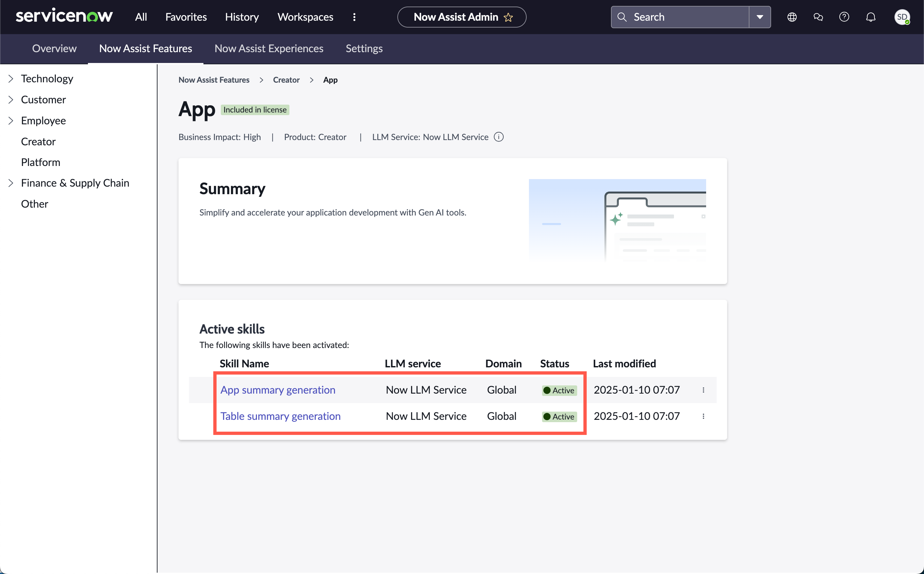The height and width of the screenshot is (574, 924).
Task: Open actions menu for App summary generation row
Action: (703, 390)
